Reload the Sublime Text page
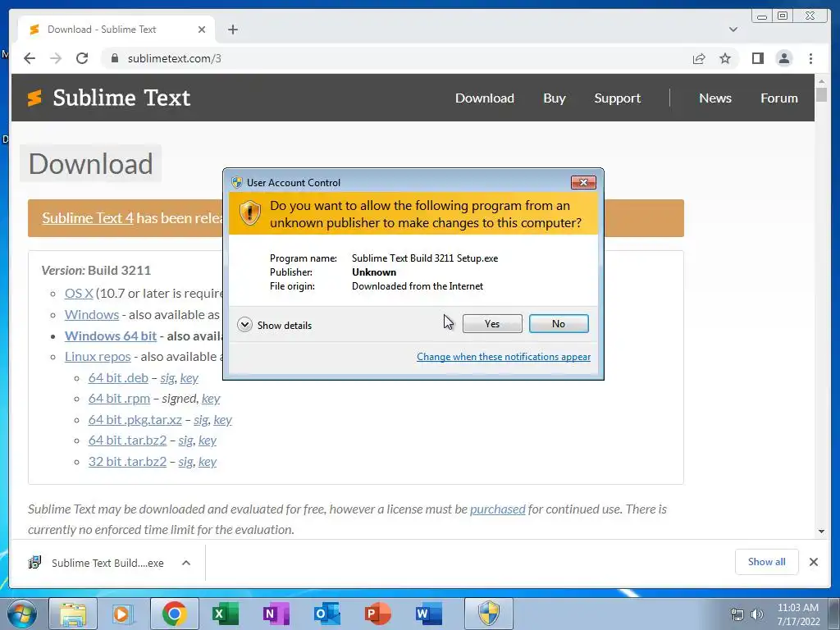840x630 pixels. coord(82,58)
